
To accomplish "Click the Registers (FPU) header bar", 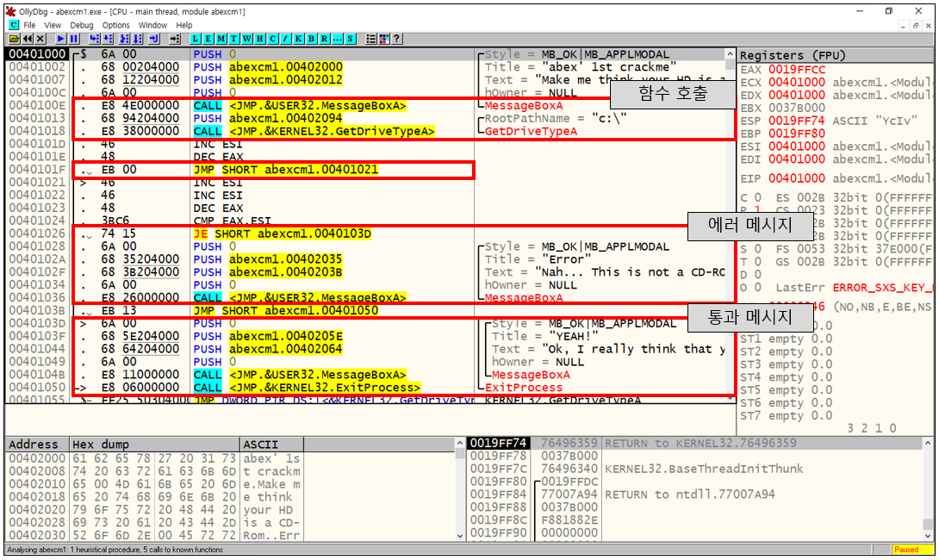I will click(x=836, y=55).
